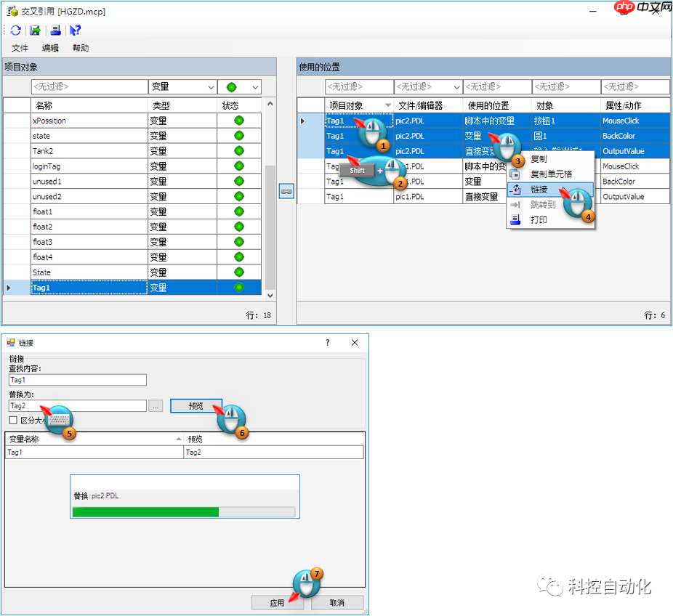673x616 pixels.
Task: Open the 类型 filter dropdown showing 变量
Action: pyautogui.click(x=210, y=86)
